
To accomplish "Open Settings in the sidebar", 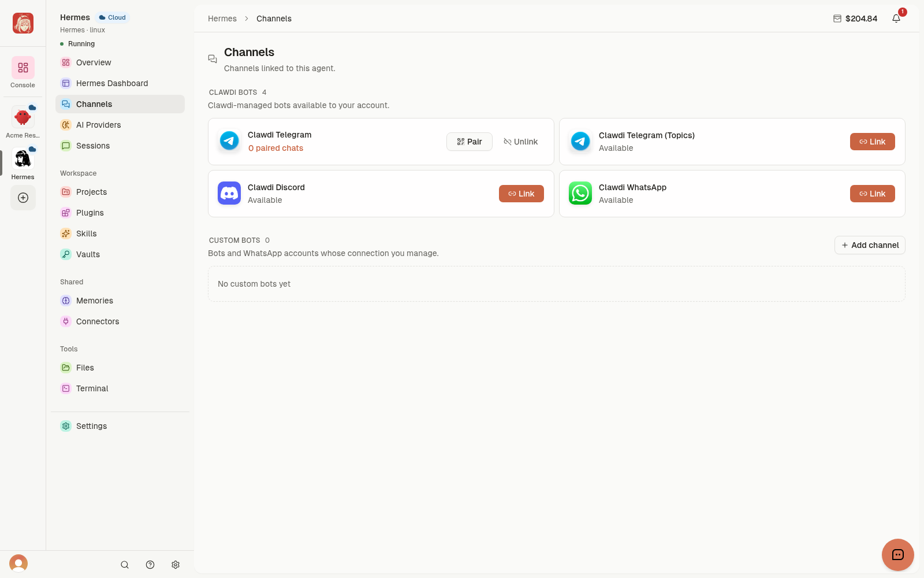I will point(120,426).
